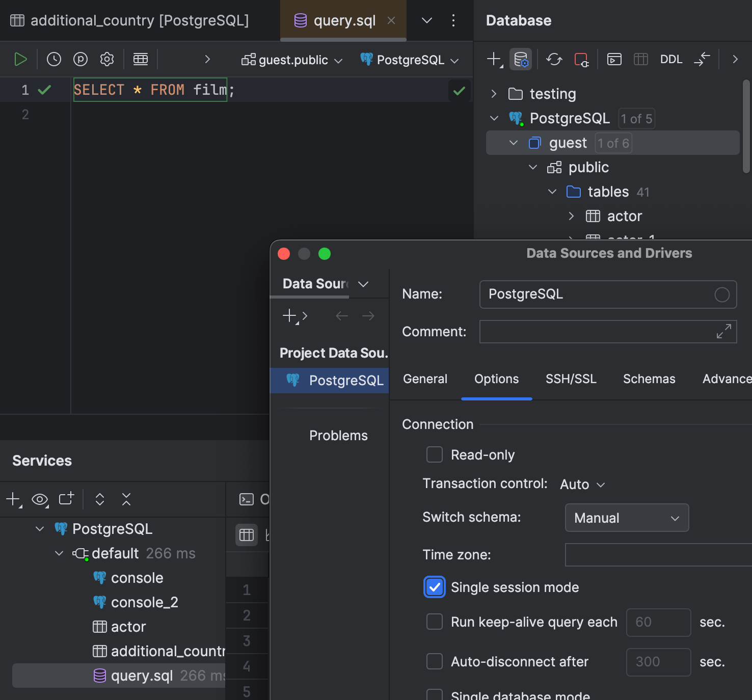752x700 pixels.
Task: View DDL for the selected database object
Action: click(x=671, y=59)
